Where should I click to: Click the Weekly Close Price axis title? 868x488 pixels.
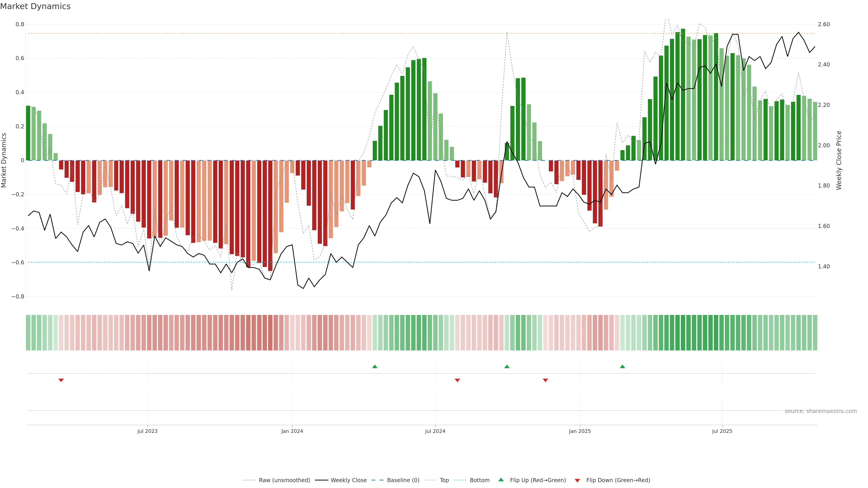(839, 160)
